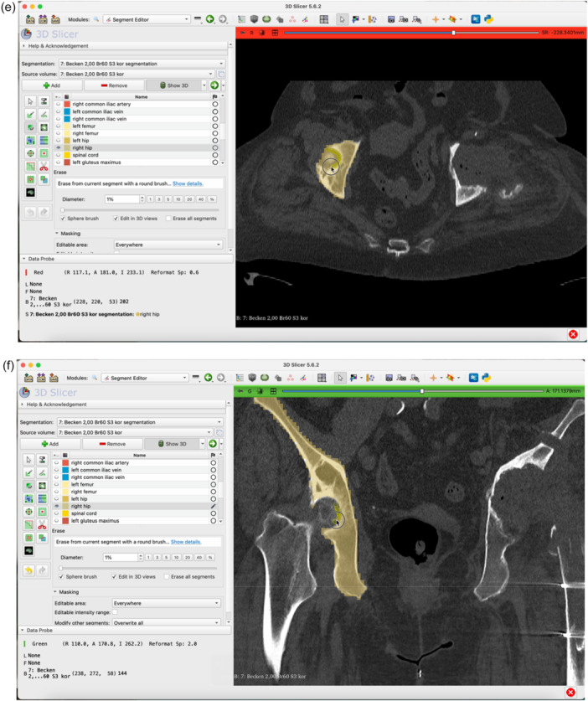The image size is (588, 701).
Task: Activate the Erase effect in top window
Action: 30,127
